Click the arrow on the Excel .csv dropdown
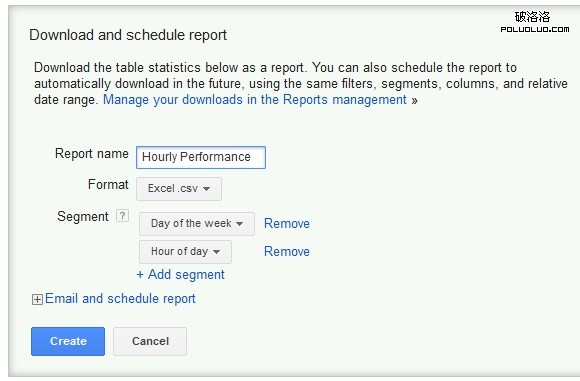Image resolution: width=580 pixels, height=381 pixels. [207, 189]
